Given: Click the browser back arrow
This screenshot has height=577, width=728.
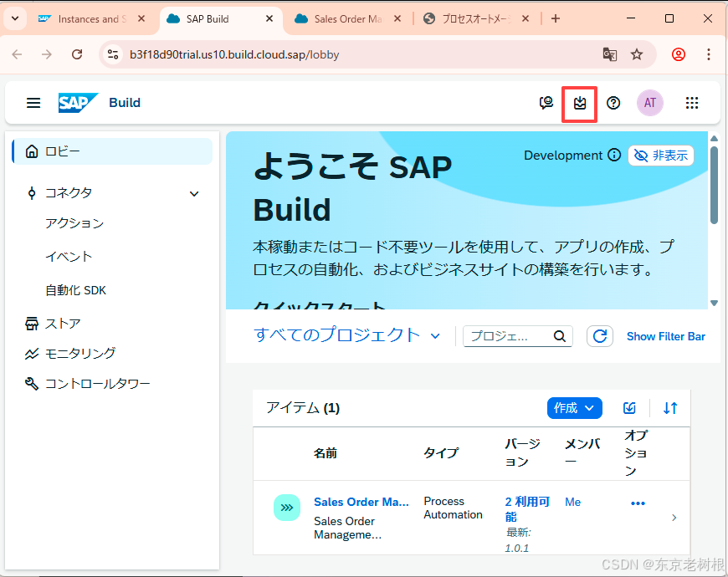Looking at the screenshot, I should pyautogui.click(x=18, y=54).
